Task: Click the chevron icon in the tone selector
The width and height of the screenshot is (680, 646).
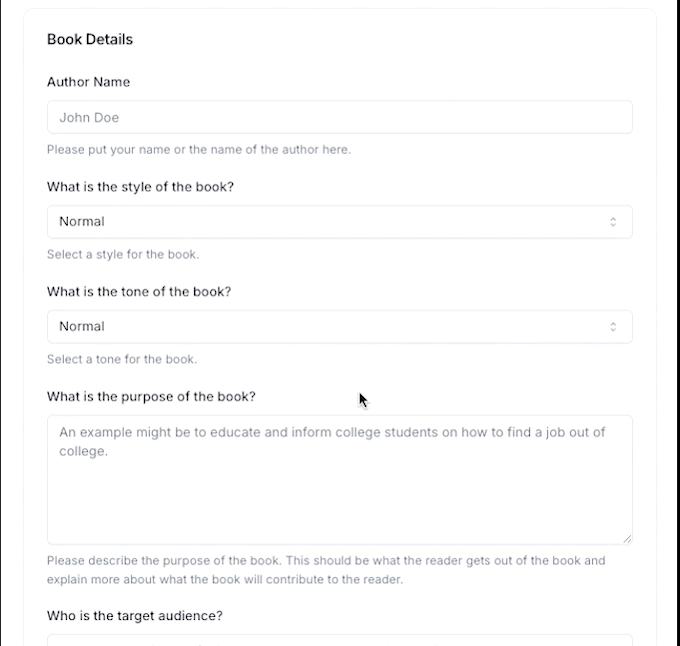Action: (613, 327)
